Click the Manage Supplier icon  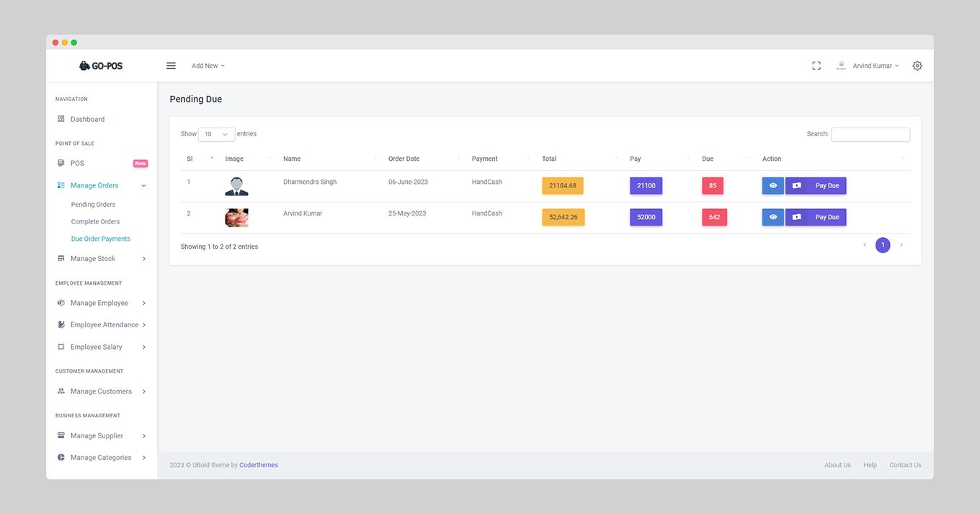tap(61, 435)
